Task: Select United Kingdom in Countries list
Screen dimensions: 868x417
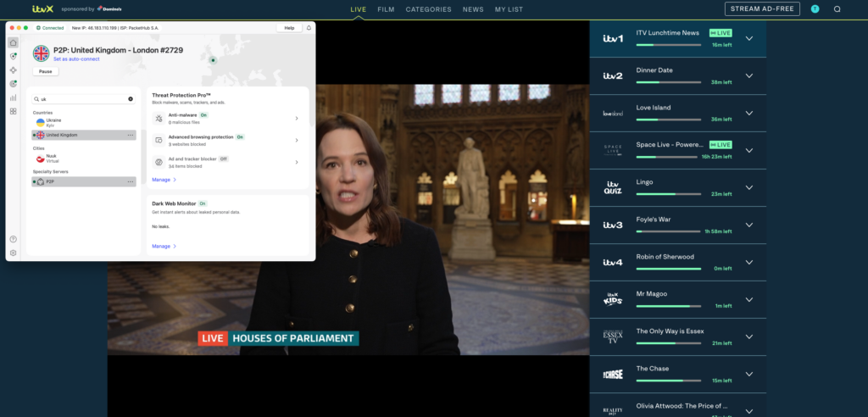Action: [84, 135]
